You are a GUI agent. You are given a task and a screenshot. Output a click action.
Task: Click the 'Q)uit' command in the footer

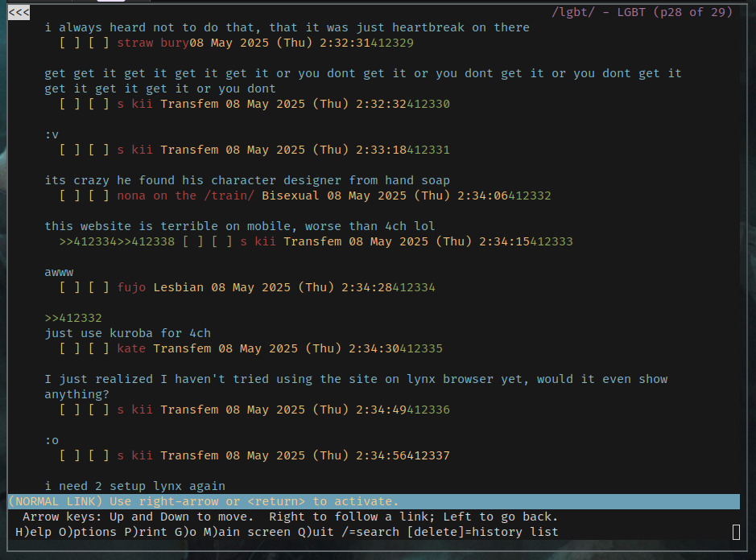[x=316, y=532]
